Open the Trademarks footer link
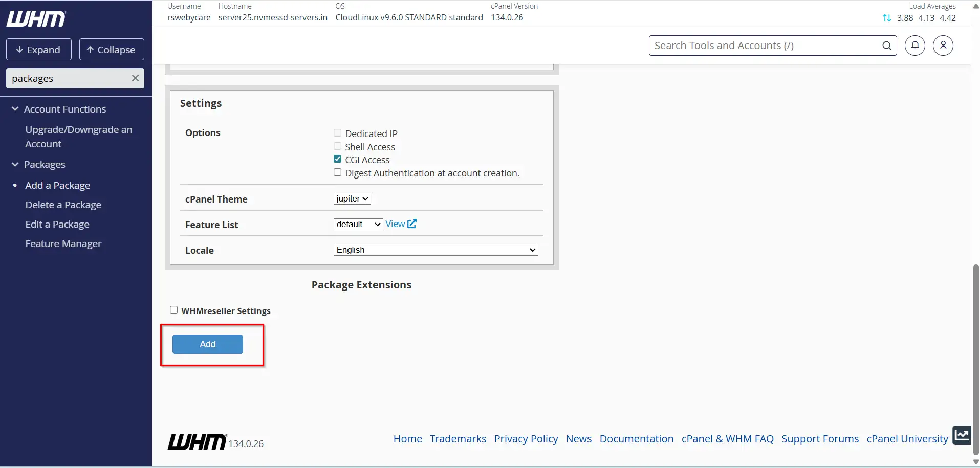The image size is (980, 468). tap(458, 439)
